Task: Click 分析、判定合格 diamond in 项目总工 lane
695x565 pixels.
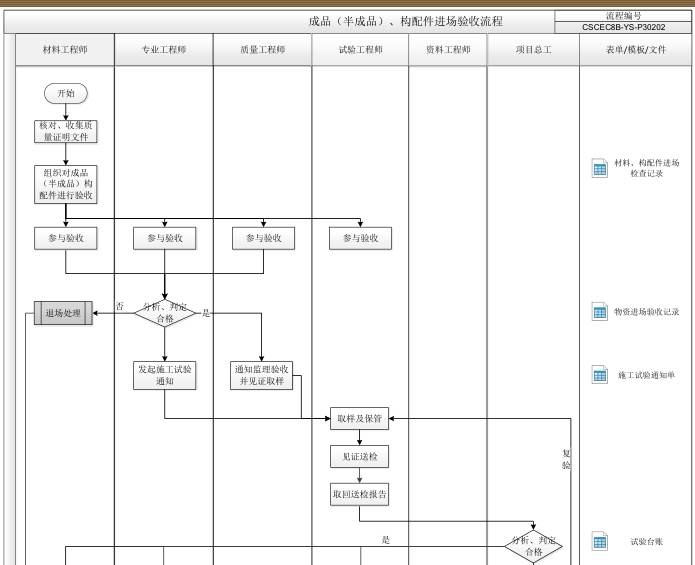Action: tap(534, 546)
